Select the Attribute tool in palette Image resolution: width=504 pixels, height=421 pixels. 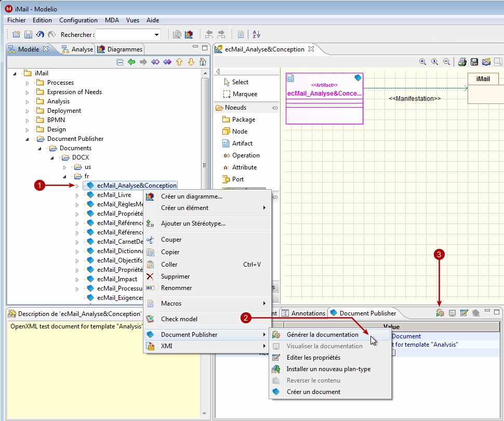(x=240, y=167)
